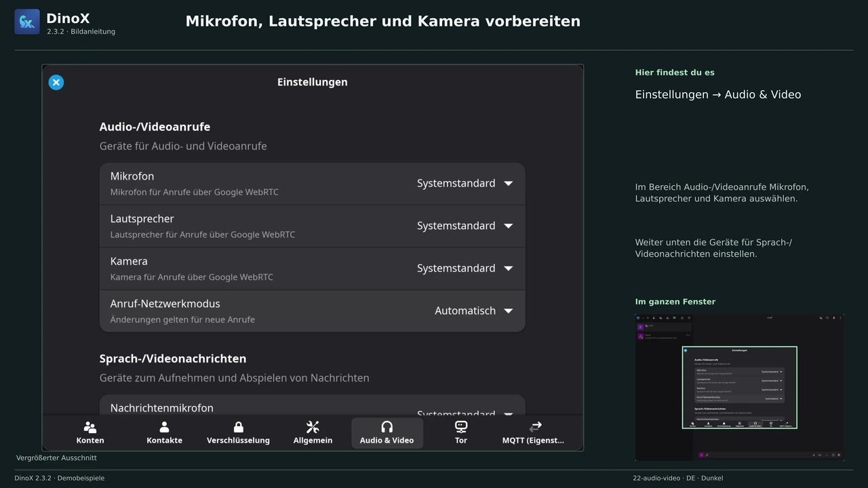Click the Nachrichtenmikrofon row label
Viewport: 868px width, 488px height.
tap(162, 408)
